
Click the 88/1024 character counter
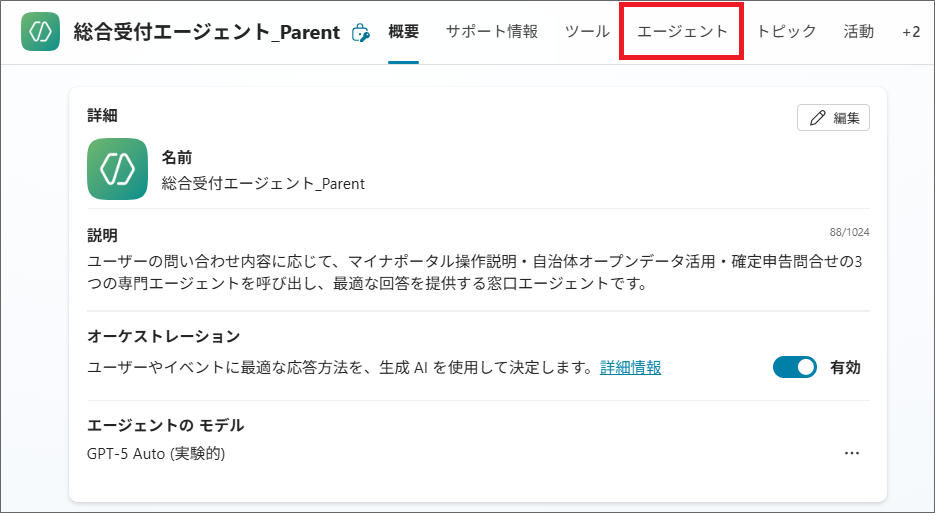click(x=849, y=232)
